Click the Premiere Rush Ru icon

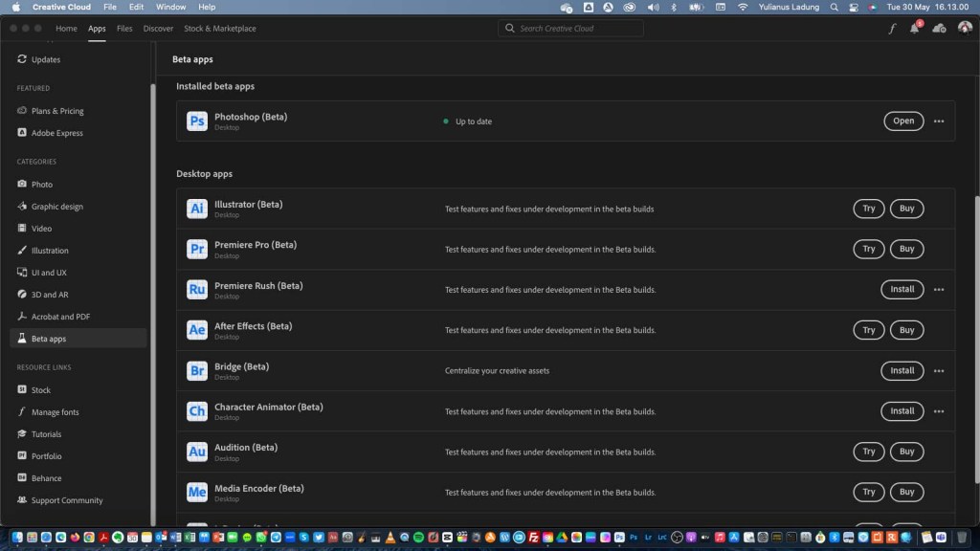click(x=197, y=290)
